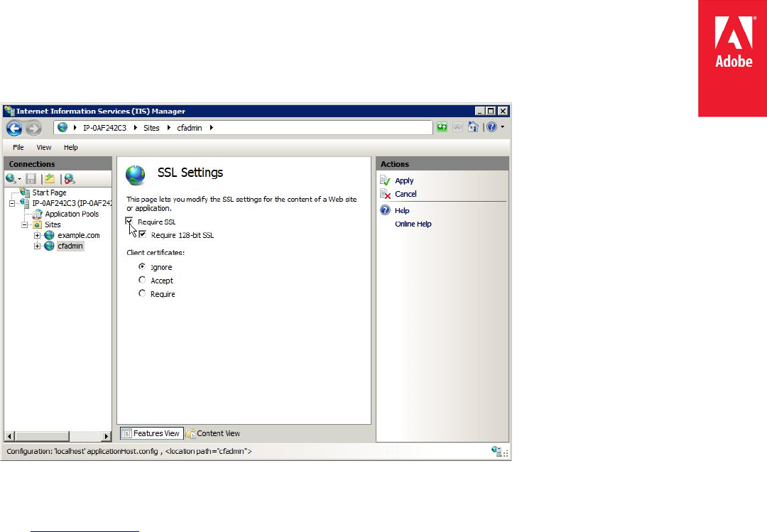Click cfadmin in address breadcrumb
The width and height of the screenshot is (767, 532).
pyautogui.click(x=190, y=128)
